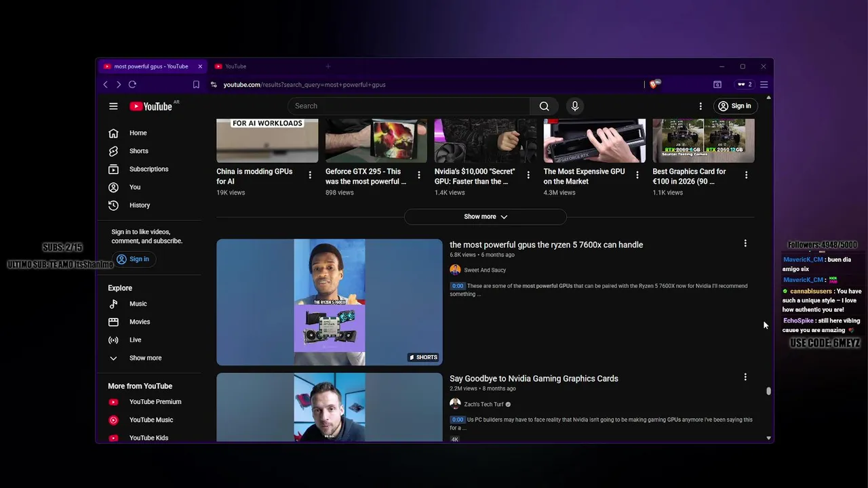Open Subscriptions in sidebar

click(x=149, y=169)
